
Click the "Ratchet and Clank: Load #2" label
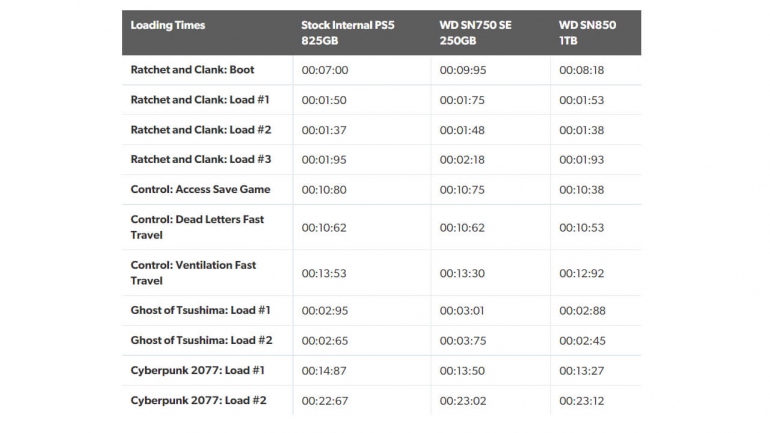pyautogui.click(x=200, y=130)
